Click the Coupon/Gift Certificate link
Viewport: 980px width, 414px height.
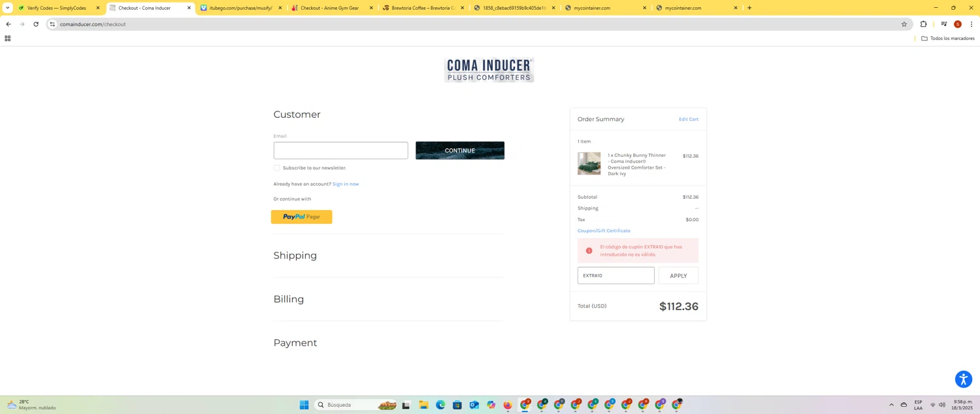click(604, 231)
